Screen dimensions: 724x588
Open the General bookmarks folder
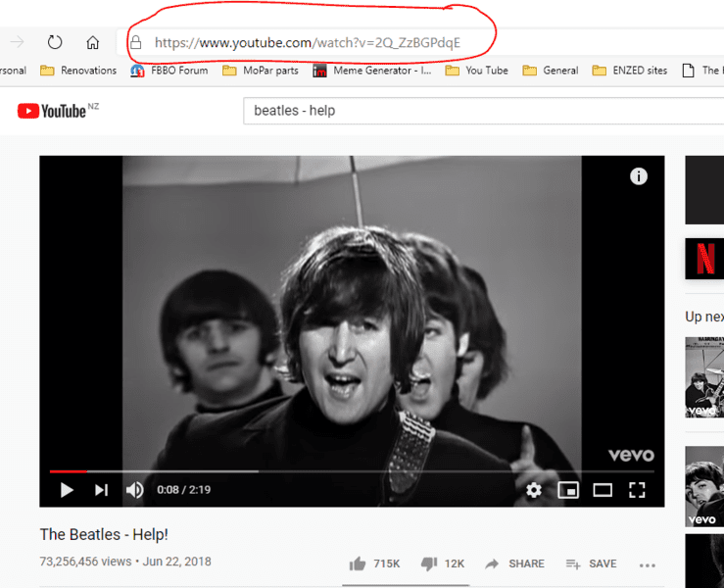click(551, 71)
